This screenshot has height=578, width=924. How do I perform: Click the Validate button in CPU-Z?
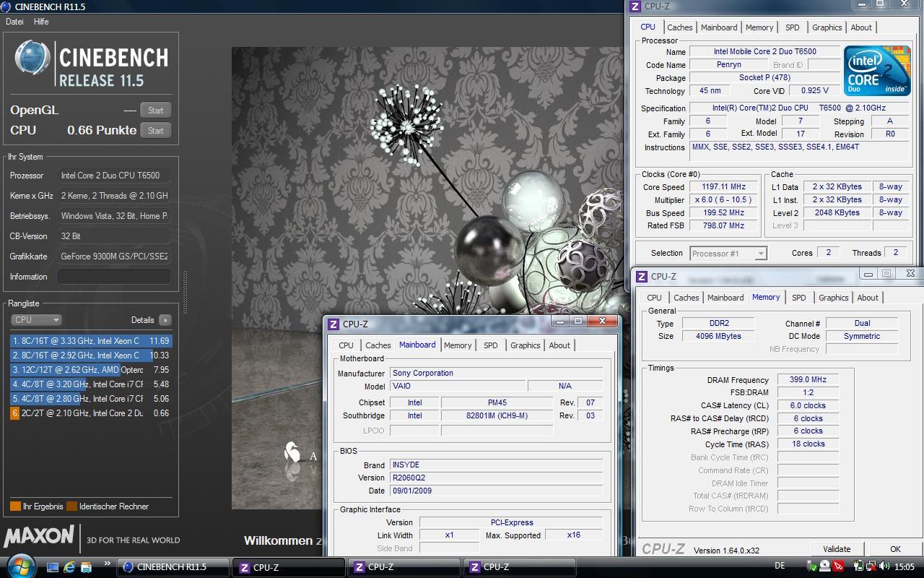click(837, 549)
